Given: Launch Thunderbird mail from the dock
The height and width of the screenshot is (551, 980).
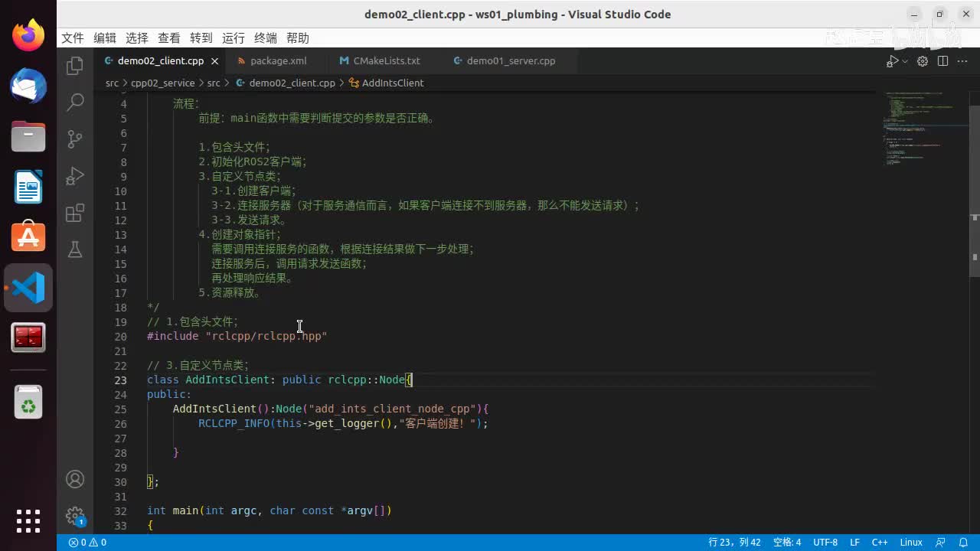Looking at the screenshot, I should (28, 86).
